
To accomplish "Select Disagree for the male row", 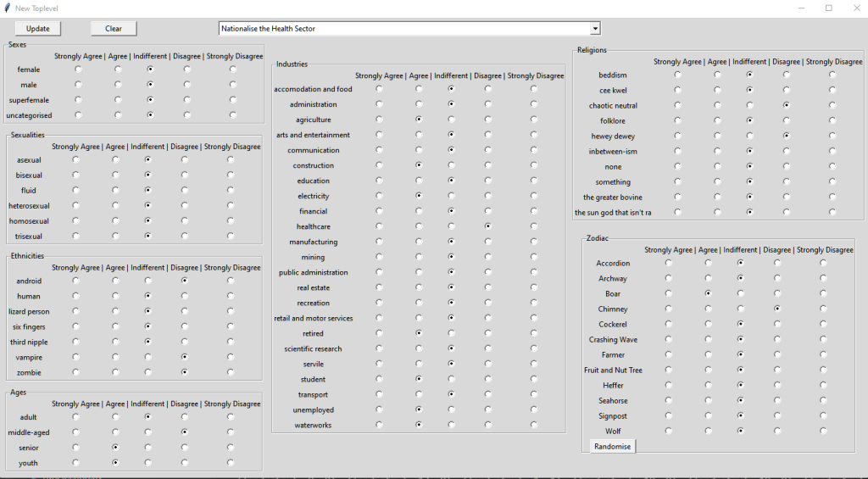I will click(x=186, y=85).
